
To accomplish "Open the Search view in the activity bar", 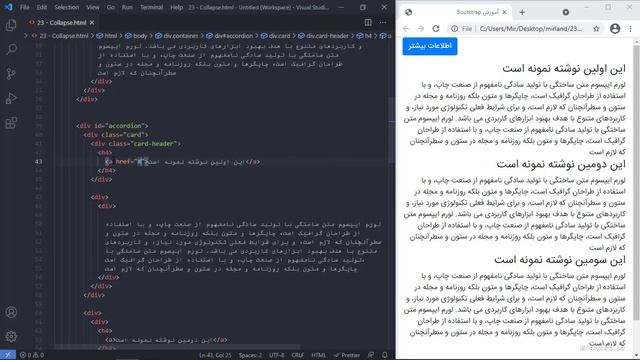I will [x=11, y=49].
